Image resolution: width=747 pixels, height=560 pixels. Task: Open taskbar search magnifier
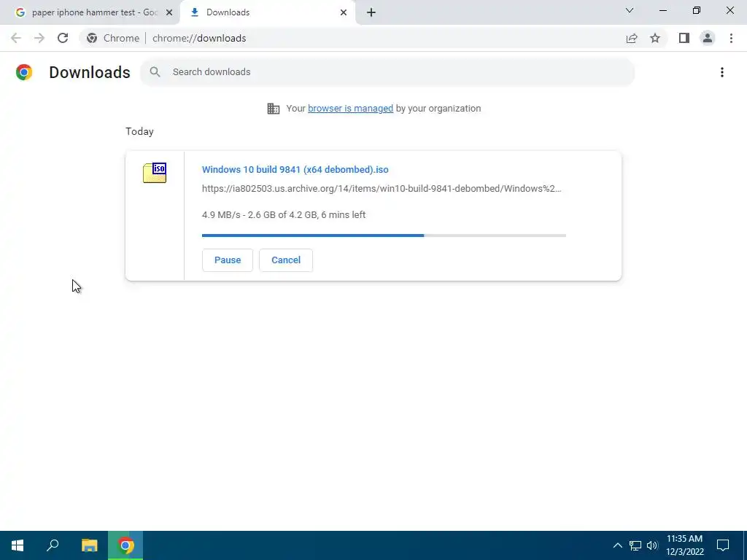click(53, 545)
